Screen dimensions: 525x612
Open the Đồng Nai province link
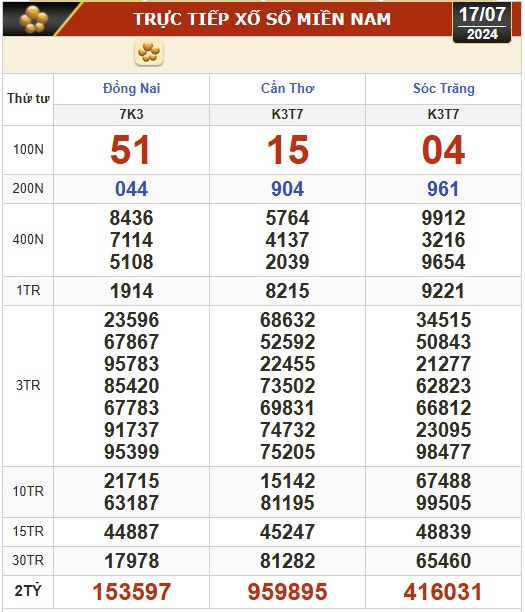pyautogui.click(x=132, y=89)
